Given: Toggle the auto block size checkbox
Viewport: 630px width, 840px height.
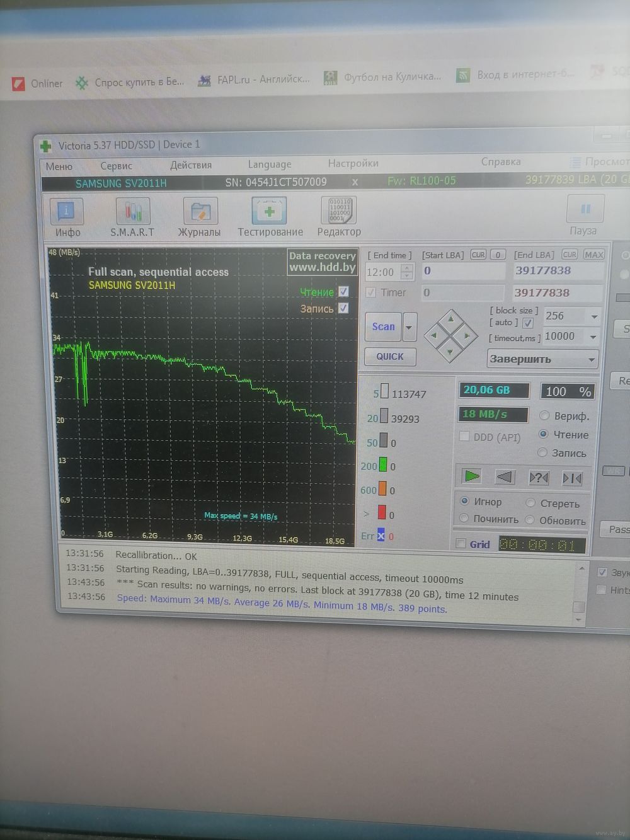Looking at the screenshot, I should 528,323.
